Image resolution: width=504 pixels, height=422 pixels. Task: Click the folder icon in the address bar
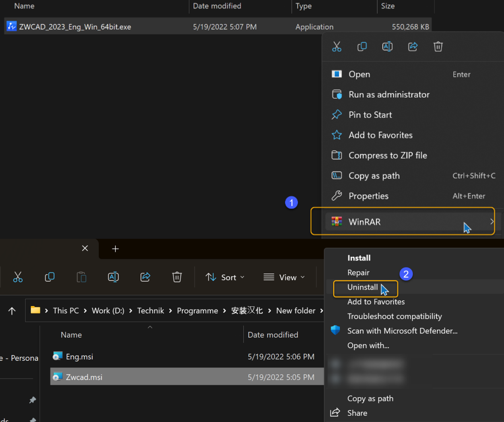click(x=35, y=310)
